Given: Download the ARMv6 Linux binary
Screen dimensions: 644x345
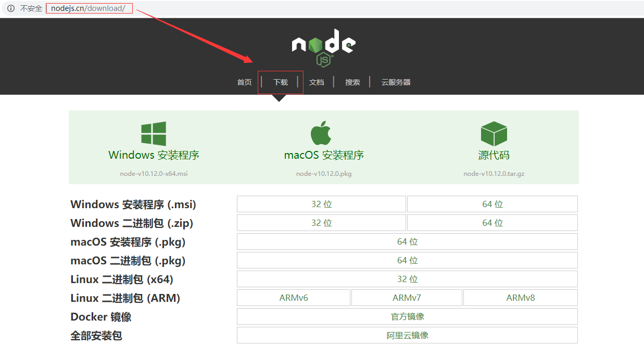Looking at the screenshot, I should click(294, 298).
